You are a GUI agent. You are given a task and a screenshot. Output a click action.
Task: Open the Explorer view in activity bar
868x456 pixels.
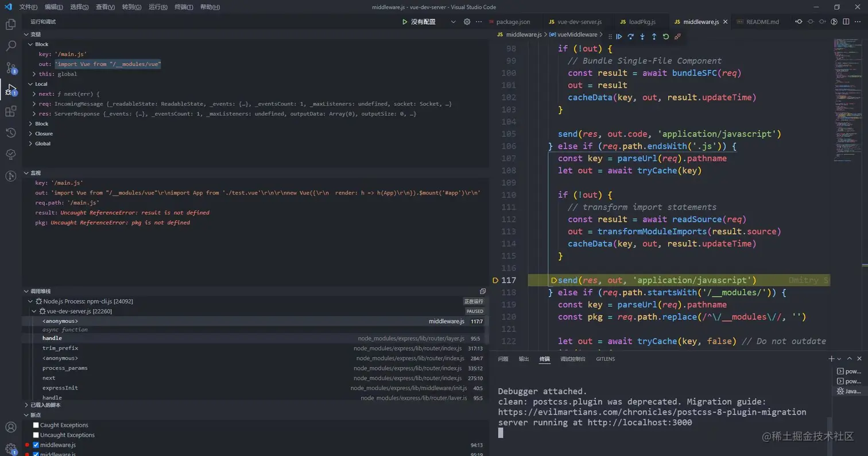pyautogui.click(x=10, y=25)
